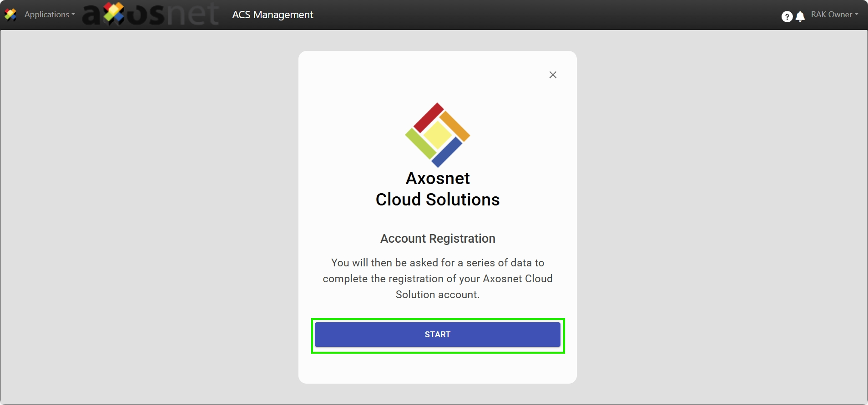Viewport: 868px width, 405px height.
Task: Click the small Axosnet icon beside Applications
Action: pos(10,15)
